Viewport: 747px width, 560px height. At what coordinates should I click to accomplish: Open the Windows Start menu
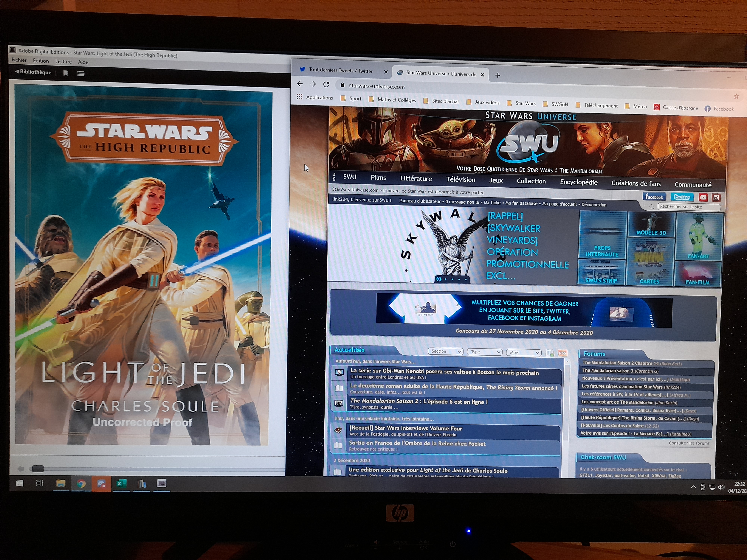tap(20, 483)
